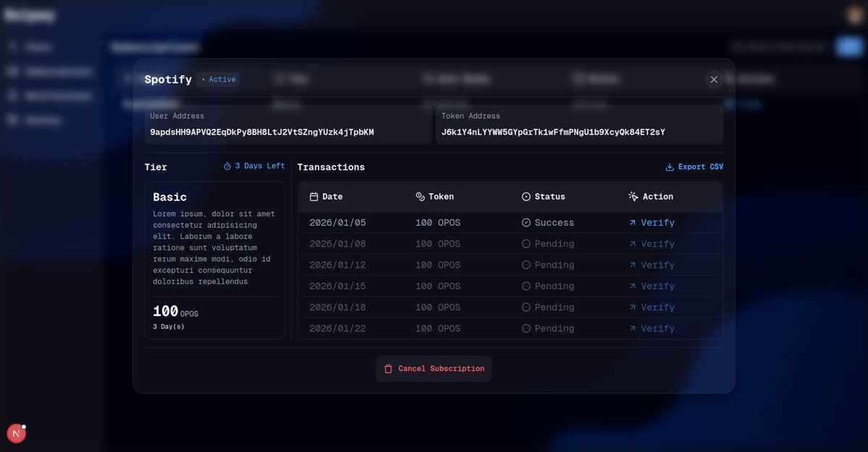Screen dimensions: 868x452
Task: Click the 2026/01/12 date cell
Action: click(337, 265)
